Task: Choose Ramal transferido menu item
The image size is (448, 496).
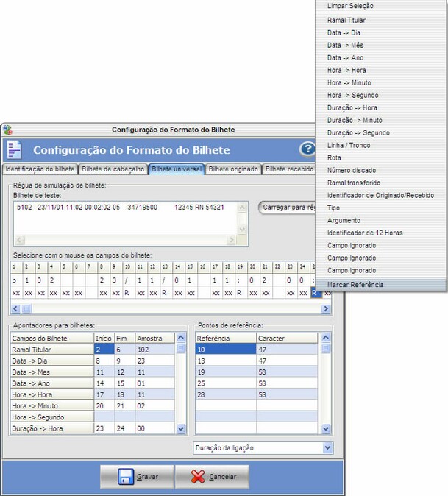Action: (353, 183)
